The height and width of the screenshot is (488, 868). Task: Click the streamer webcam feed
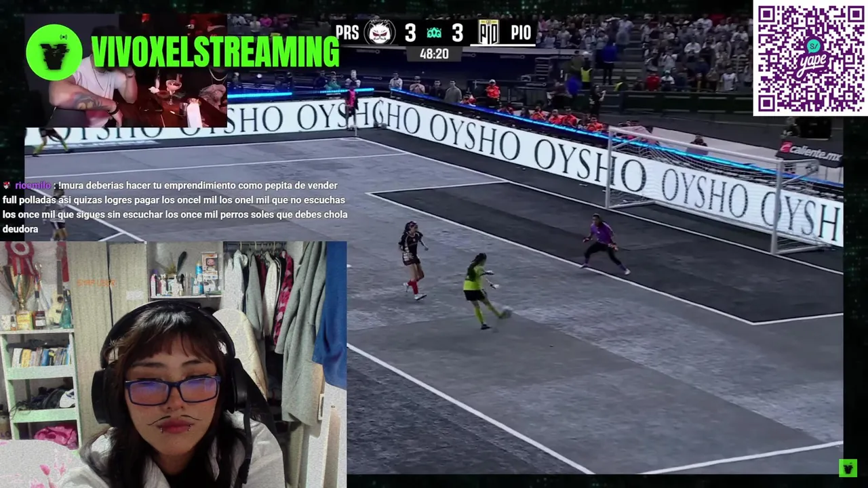[174, 365]
